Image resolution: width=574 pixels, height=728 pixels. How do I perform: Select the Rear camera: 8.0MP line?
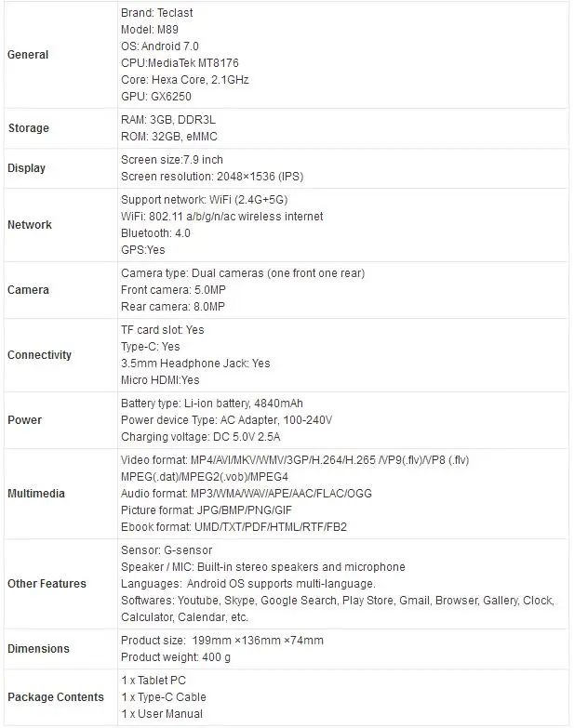[x=173, y=307]
